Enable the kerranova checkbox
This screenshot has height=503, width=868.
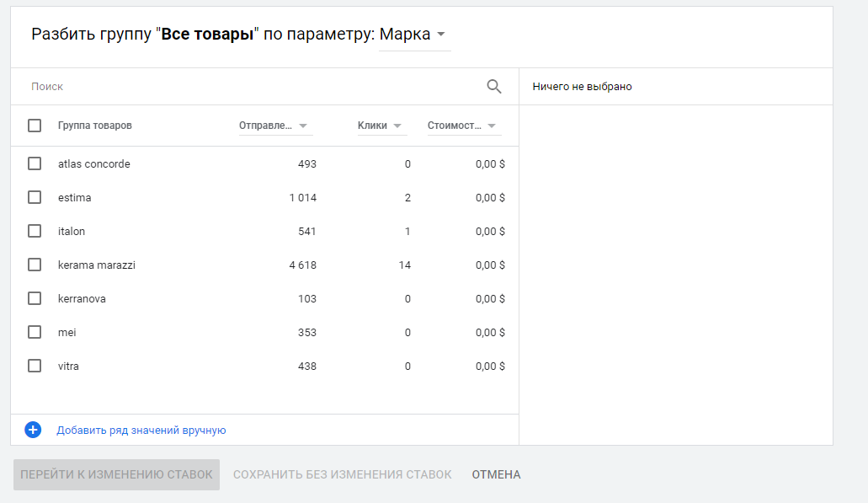click(x=35, y=298)
